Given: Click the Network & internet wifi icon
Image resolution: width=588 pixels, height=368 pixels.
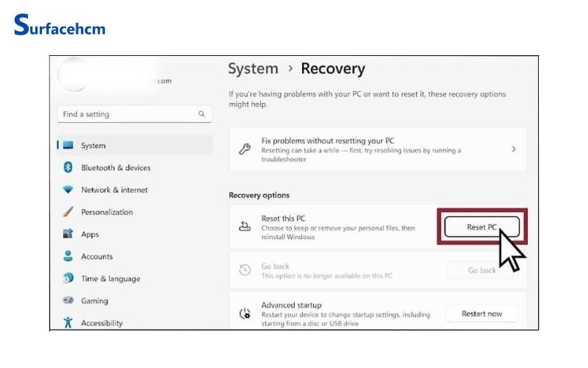Looking at the screenshot, I should (68, 190).
